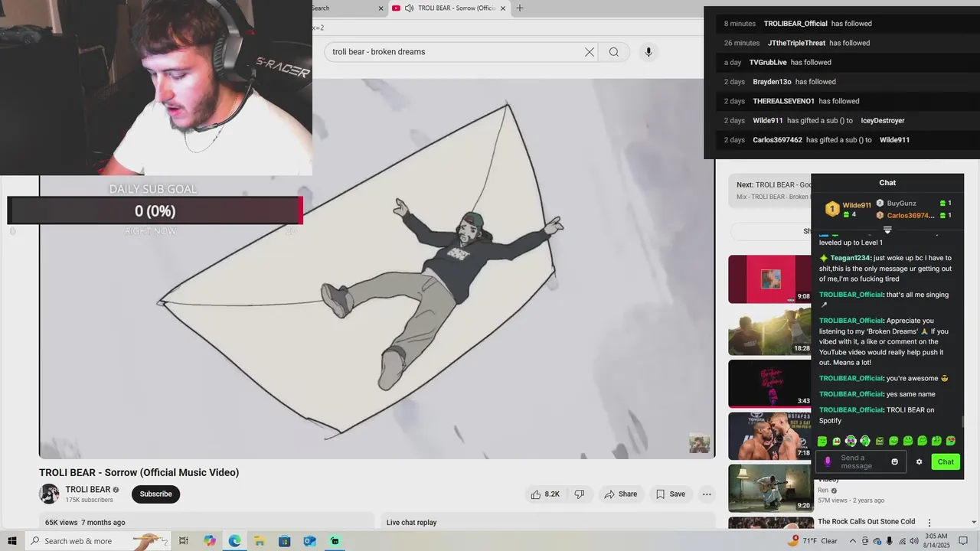
Task: Open The Rock Calls Out Stone Cold video
Action: point(866,522)
